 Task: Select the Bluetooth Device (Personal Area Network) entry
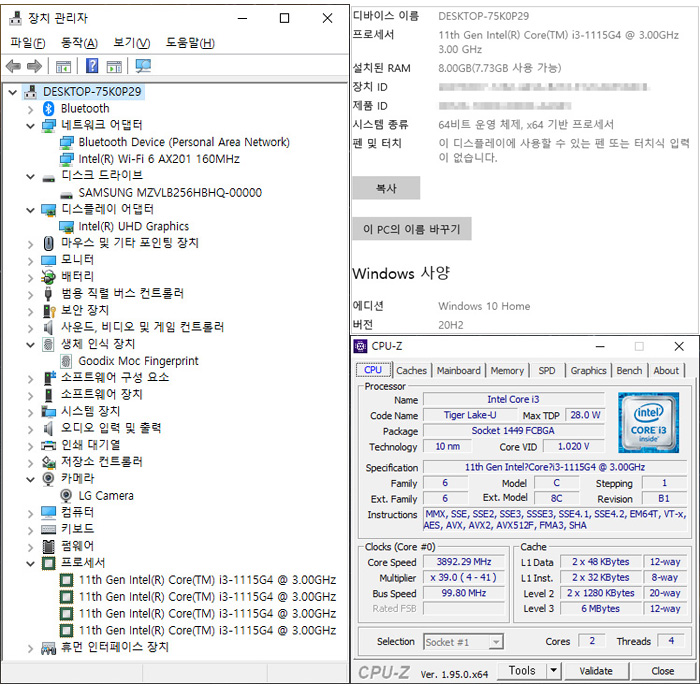coord(184,142)
